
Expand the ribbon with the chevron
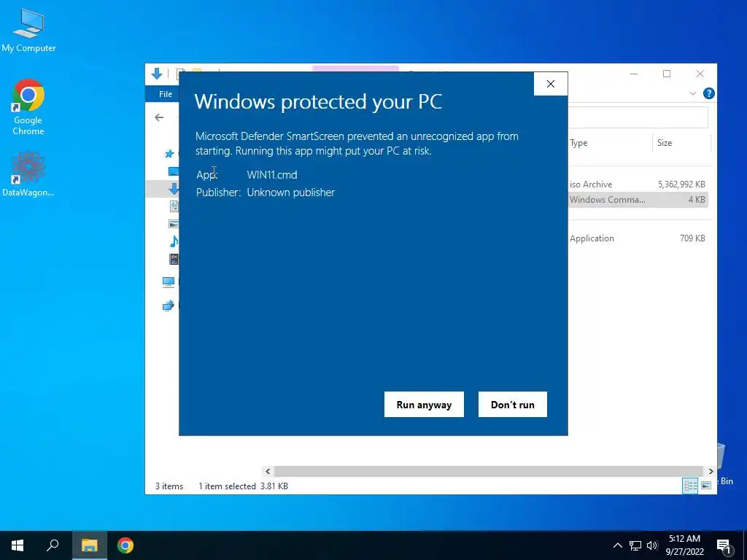pyautogui.click(x=693, y=93)
